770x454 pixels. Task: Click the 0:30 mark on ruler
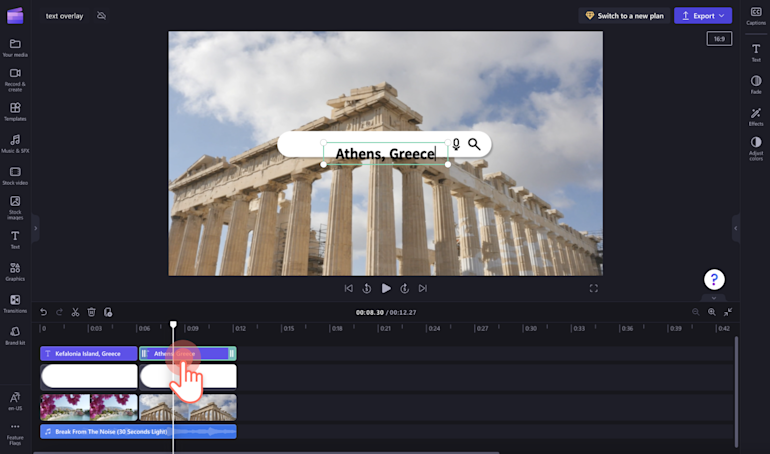click(530, 328)
